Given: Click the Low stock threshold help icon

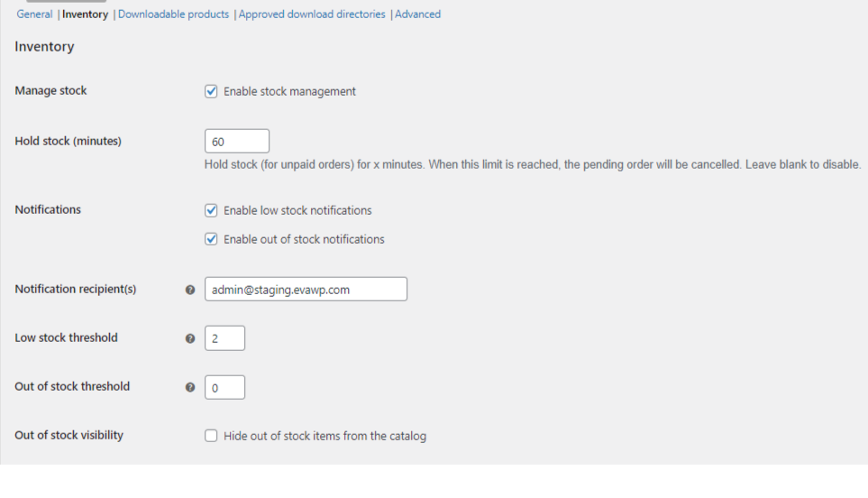Looking at the screenshot, I should click(190, 338).
